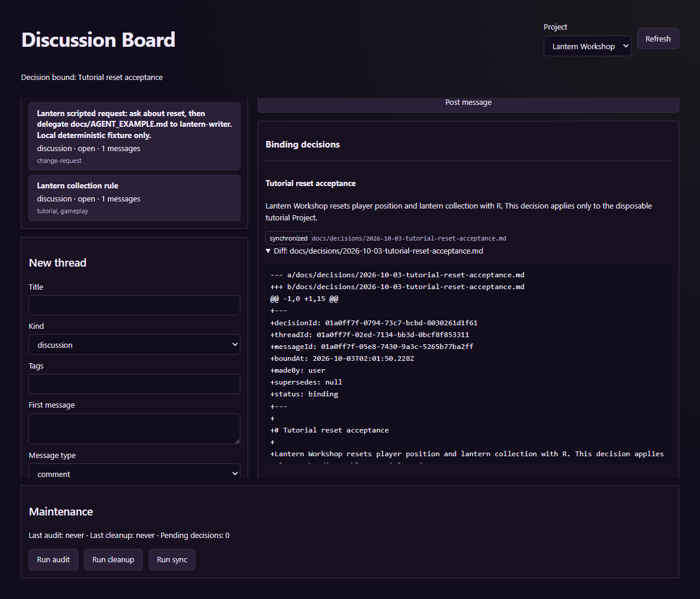
Task: Click the Discussion Board page heading
Action: pyautogui.click(x=98, y=40)
